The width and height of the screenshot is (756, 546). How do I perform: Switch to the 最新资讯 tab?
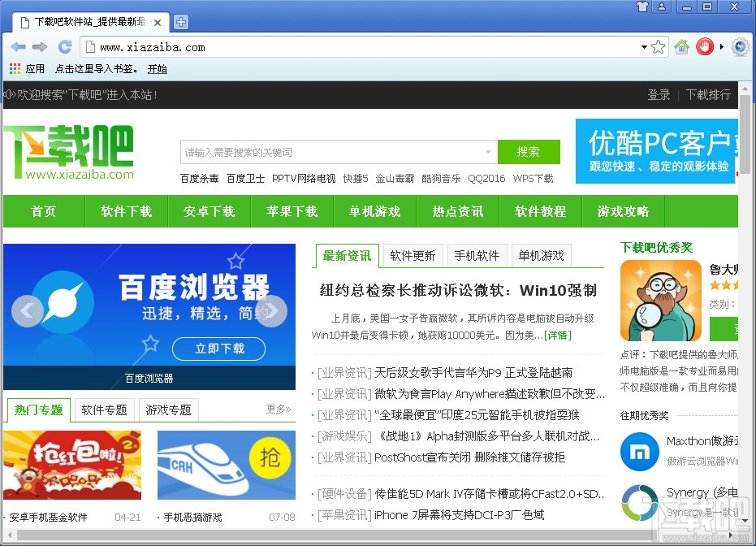348,256
